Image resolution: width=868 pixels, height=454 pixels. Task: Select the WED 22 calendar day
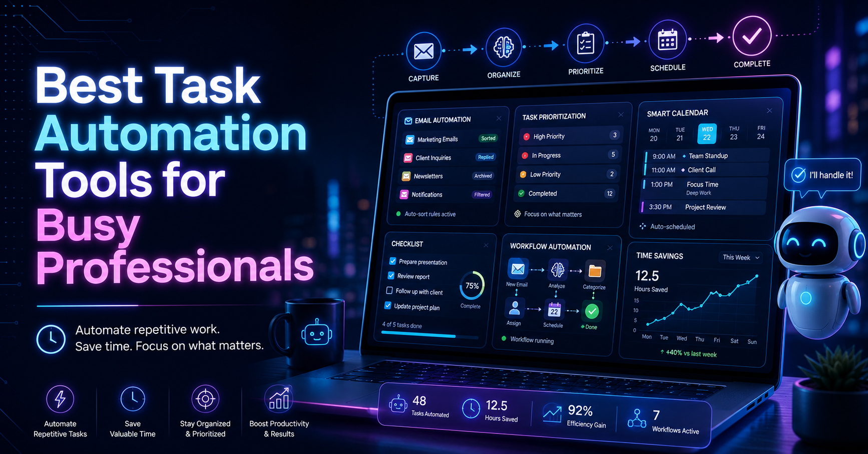tap(707, 134)
